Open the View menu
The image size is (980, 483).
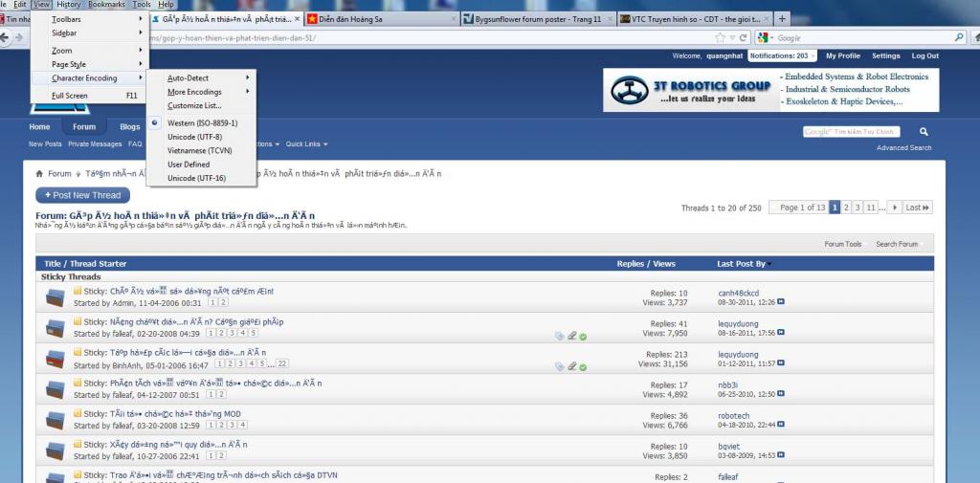(x=41, y=5)
